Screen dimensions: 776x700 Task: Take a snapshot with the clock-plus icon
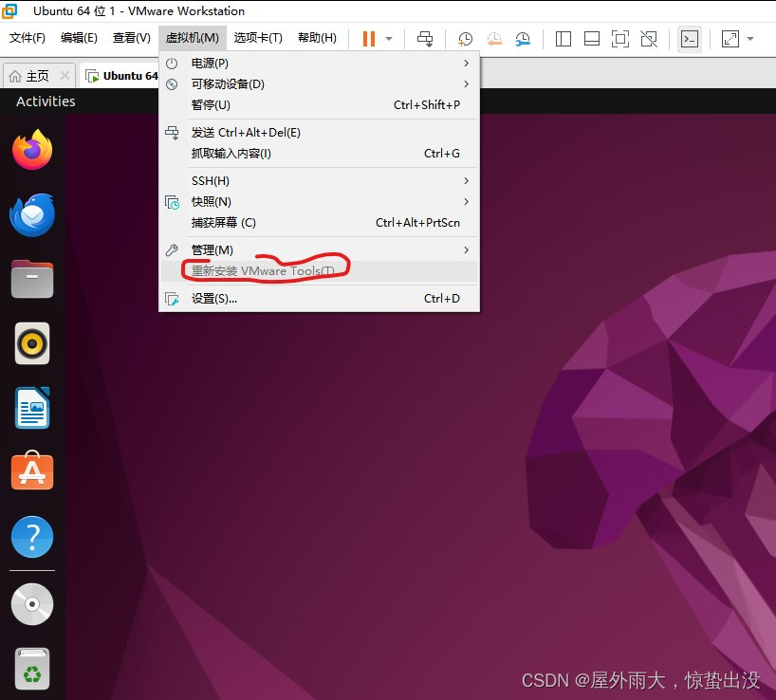[x=465, y=39]
